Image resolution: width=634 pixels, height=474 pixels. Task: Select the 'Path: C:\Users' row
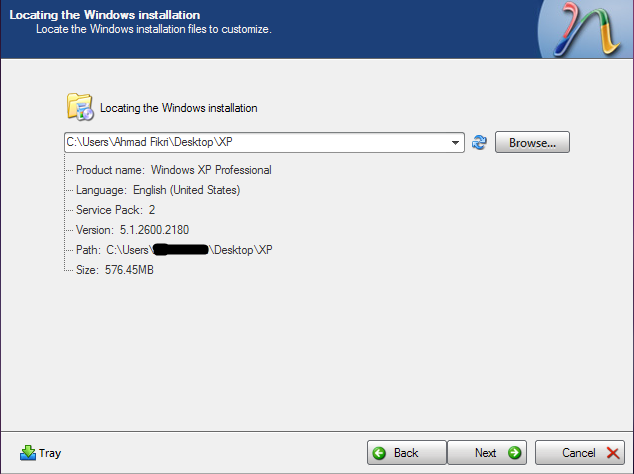[174, 250]
